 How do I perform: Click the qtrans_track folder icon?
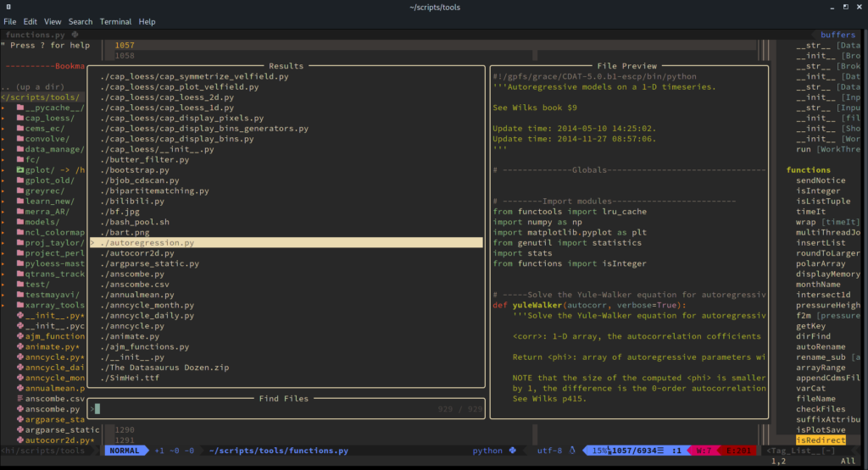[x=20, y=274]
